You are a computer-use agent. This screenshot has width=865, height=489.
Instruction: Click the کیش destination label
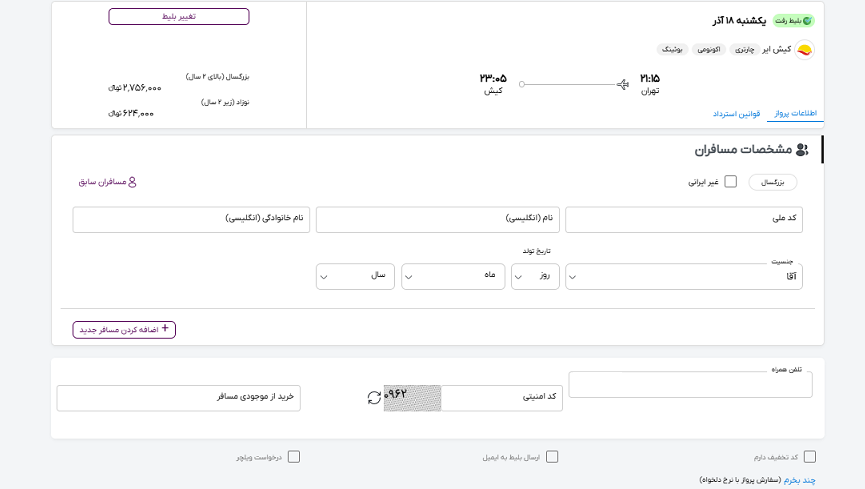click(x=493, y=91)
